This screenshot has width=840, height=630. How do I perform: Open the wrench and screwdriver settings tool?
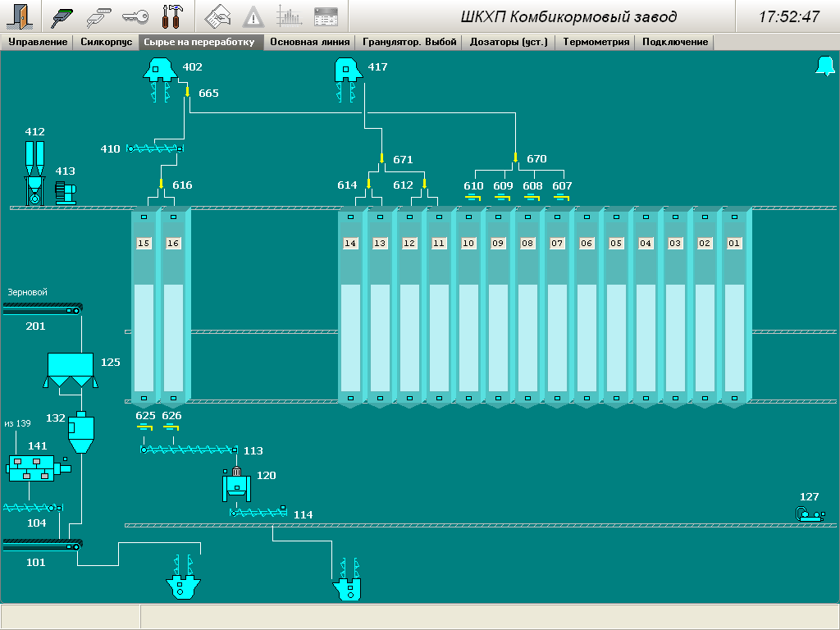(x=172, y=16)
